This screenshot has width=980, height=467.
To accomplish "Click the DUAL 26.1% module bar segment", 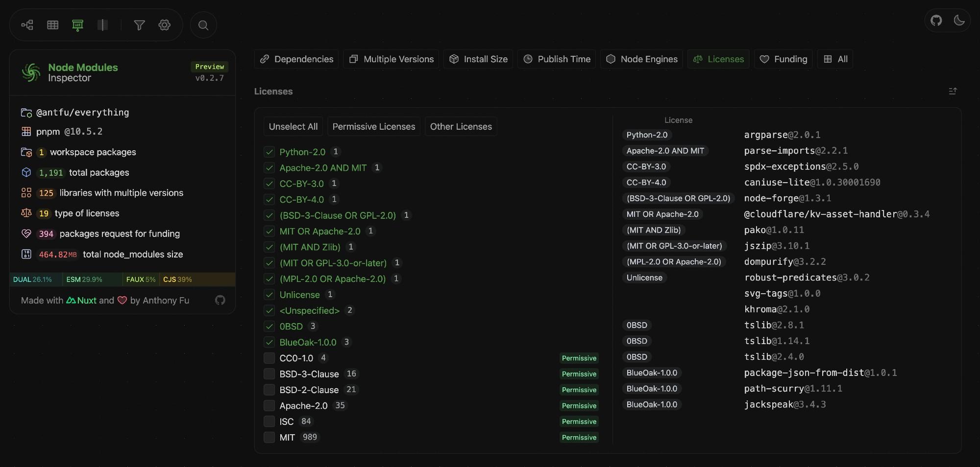I will coord(36,280).
